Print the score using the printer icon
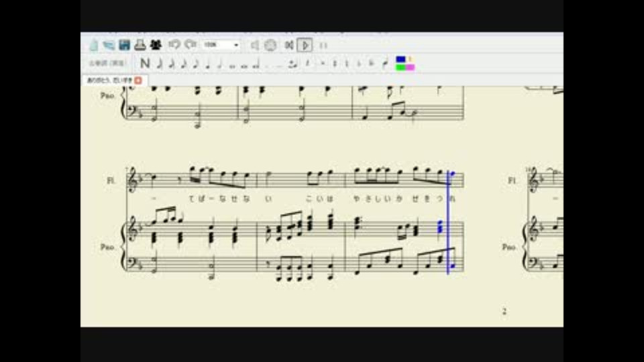644x362 pixels. (140, 45)
